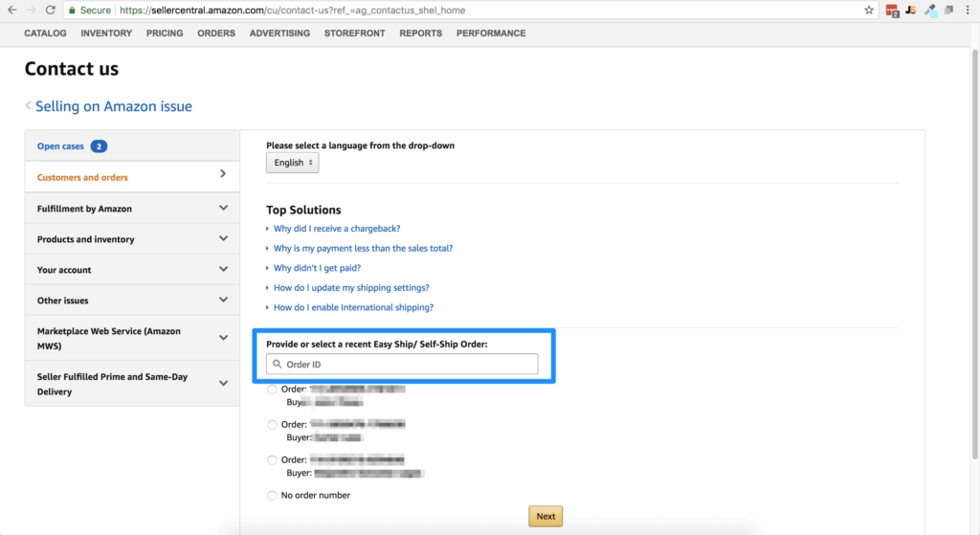
Task: Open the PRICING menu
Action: coord(165,33)
